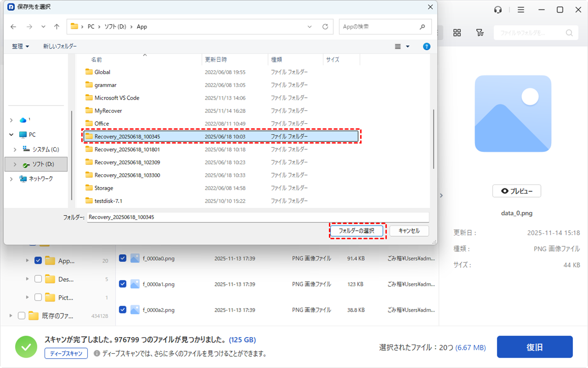Screen dimensions: 588x368
Task: Click the headset support icon
Action: click(498, 10)
